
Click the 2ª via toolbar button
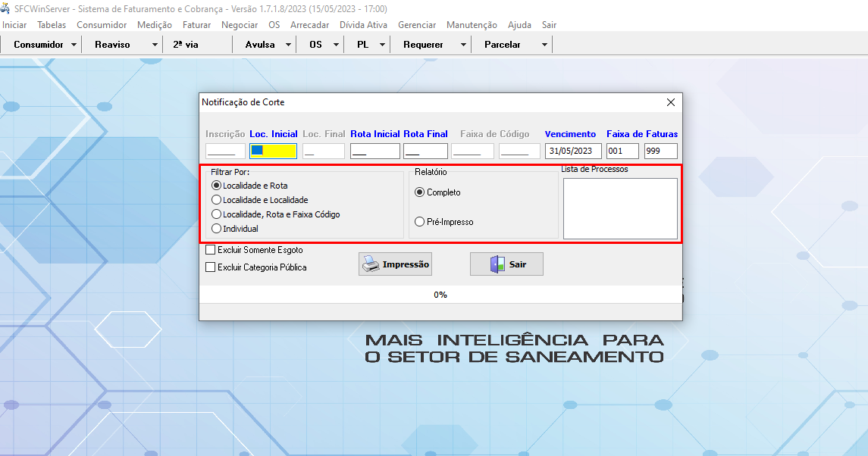click(x=186, y=45)
